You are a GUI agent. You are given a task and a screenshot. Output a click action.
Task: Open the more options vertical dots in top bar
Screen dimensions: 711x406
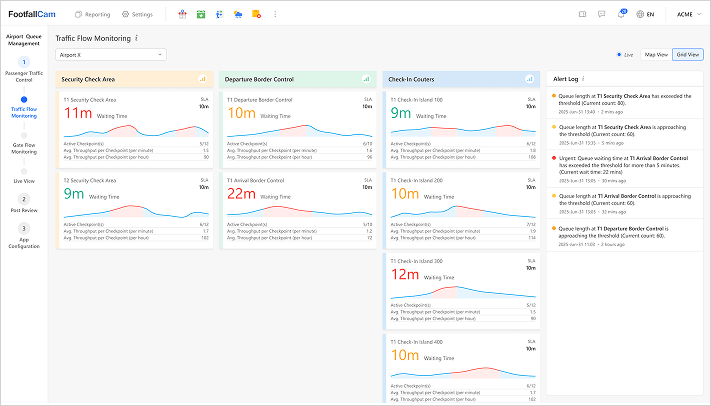click(x=275, y=15)
